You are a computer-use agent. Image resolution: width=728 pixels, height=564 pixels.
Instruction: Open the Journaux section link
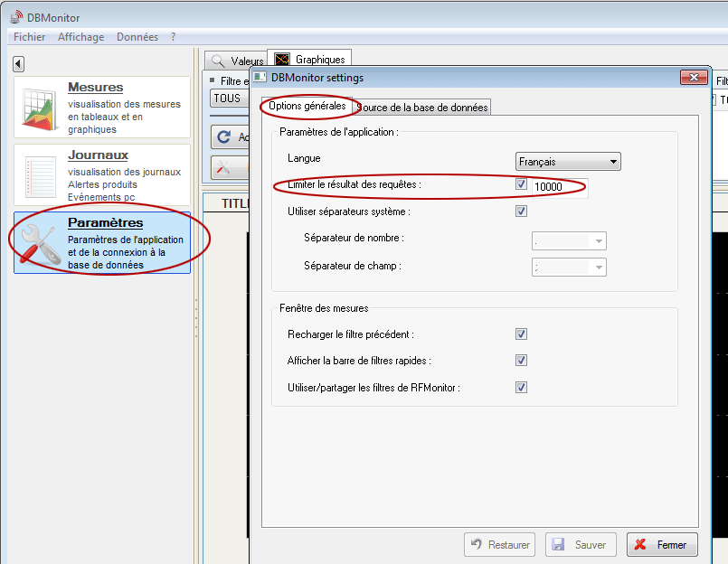point(98,155)
